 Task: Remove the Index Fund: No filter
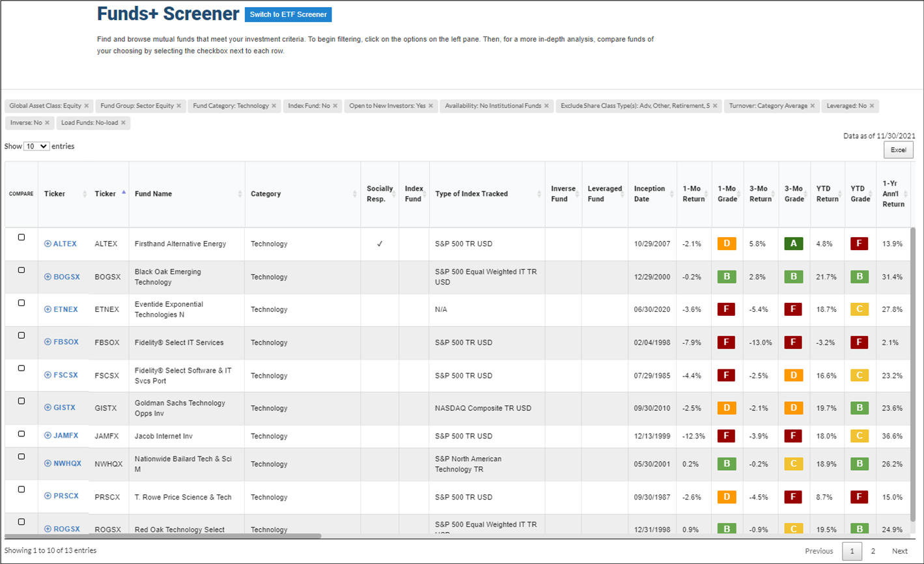tap(335, 106)
